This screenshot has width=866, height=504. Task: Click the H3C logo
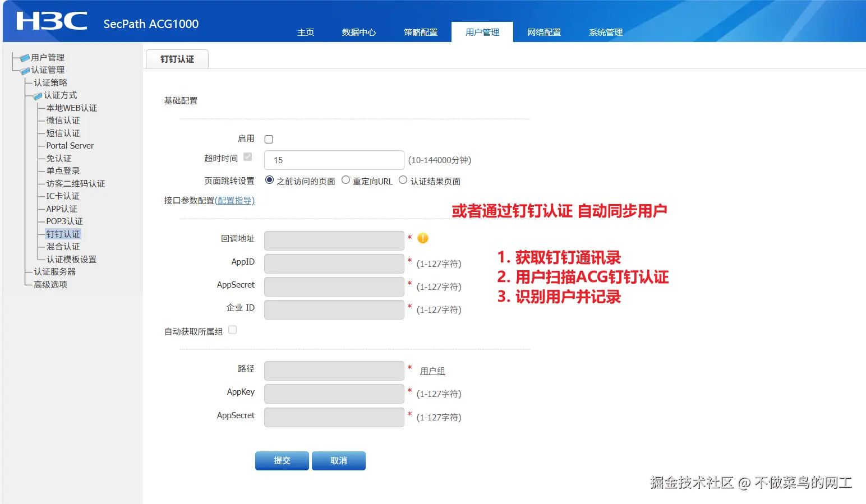click(x=52, y=21)
